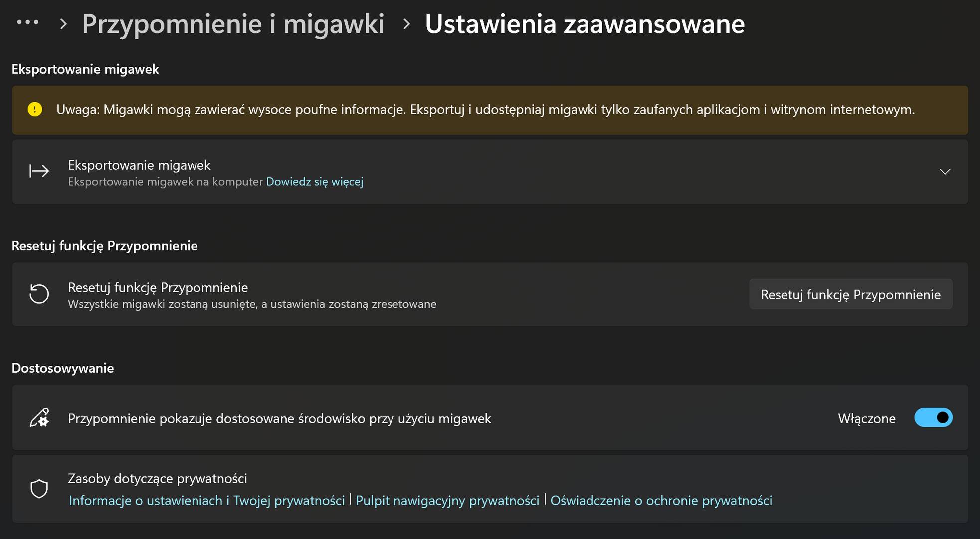Screen dimensions: 980x539
Task: Click the privacy shield icon
Action: (x=39, y=489)
